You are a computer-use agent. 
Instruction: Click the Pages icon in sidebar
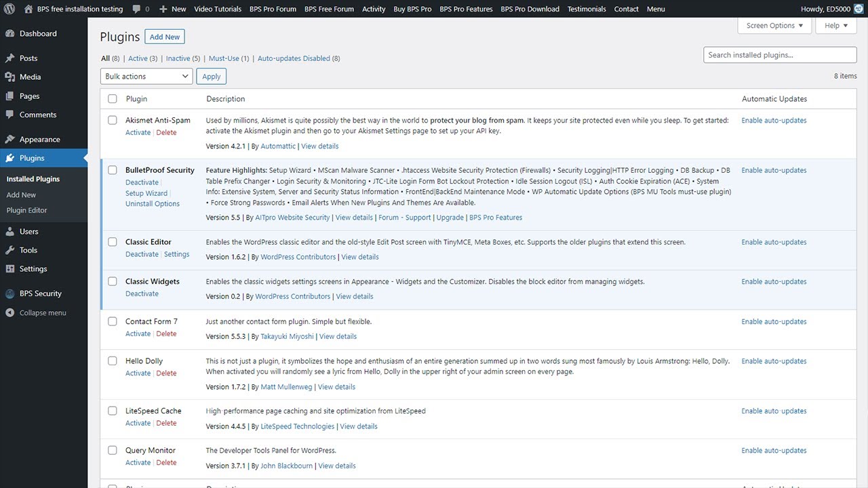point(9,96)
